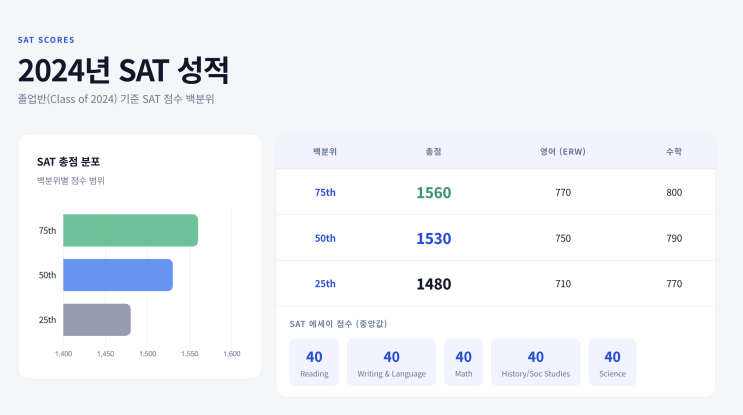The image size is (743, 415).
Task: Open the Writing & Language score chip
Action: (391, 362)
